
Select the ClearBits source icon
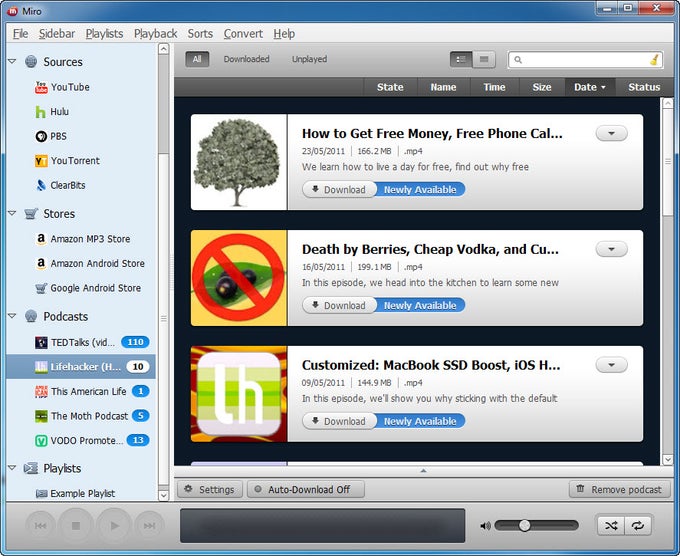tap(41, 185)
